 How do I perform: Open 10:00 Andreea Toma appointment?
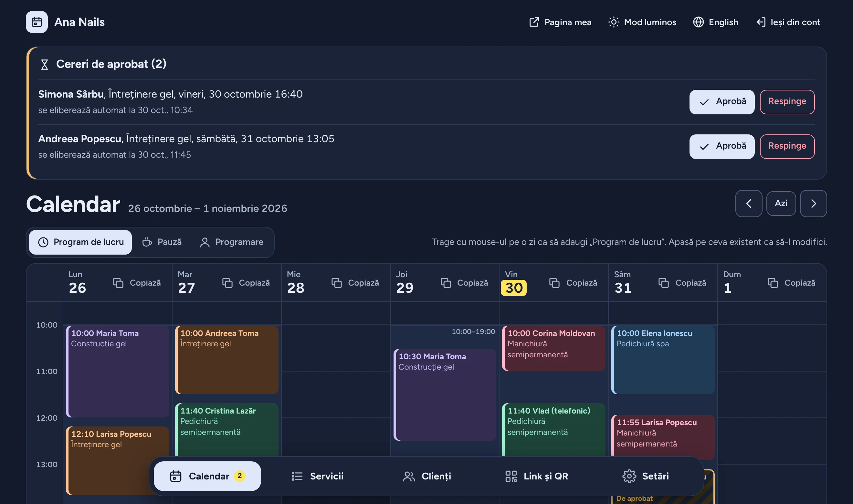click(x=227, y=360)
